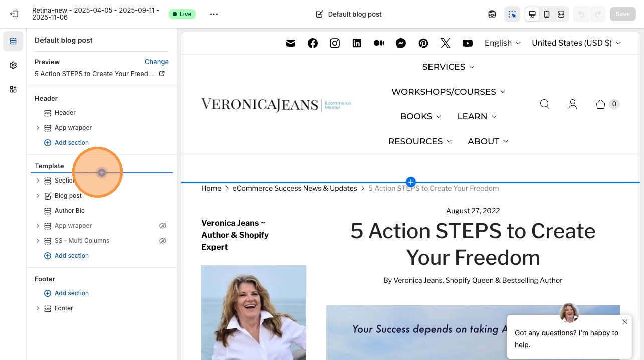Click the Messenger icon in preview
The width and height of the screenshot is (644, 360).
coord(401,43)
